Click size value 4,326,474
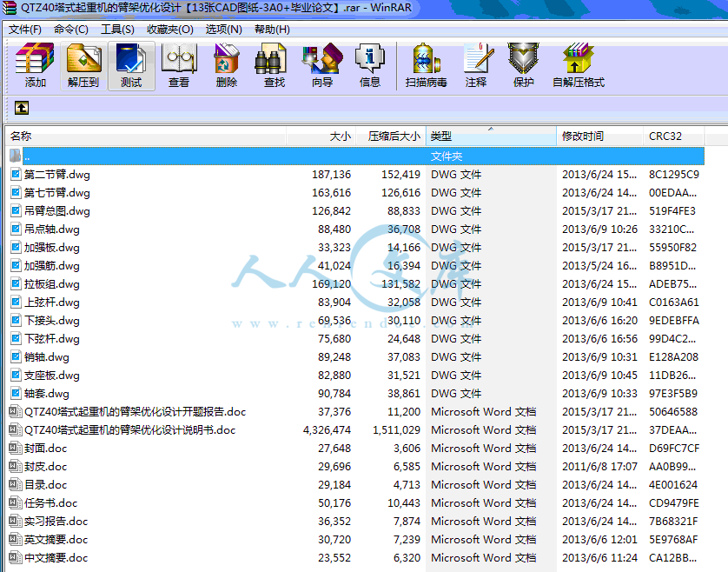The height and width of the screenshot is (572, 728). 327,429
